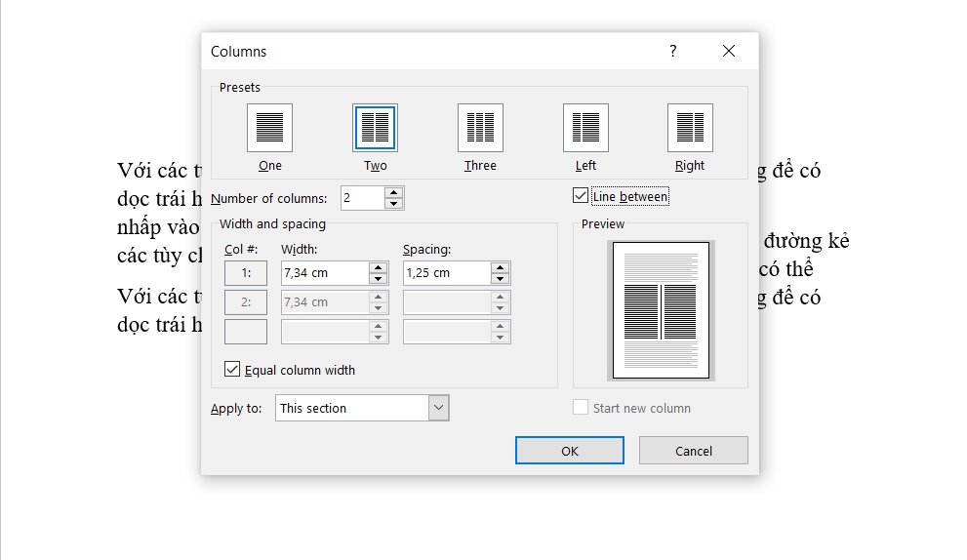The height and width of the screenshot is (560, 967).
Task: Increase the Number of columns value
Action: [393, 193]
